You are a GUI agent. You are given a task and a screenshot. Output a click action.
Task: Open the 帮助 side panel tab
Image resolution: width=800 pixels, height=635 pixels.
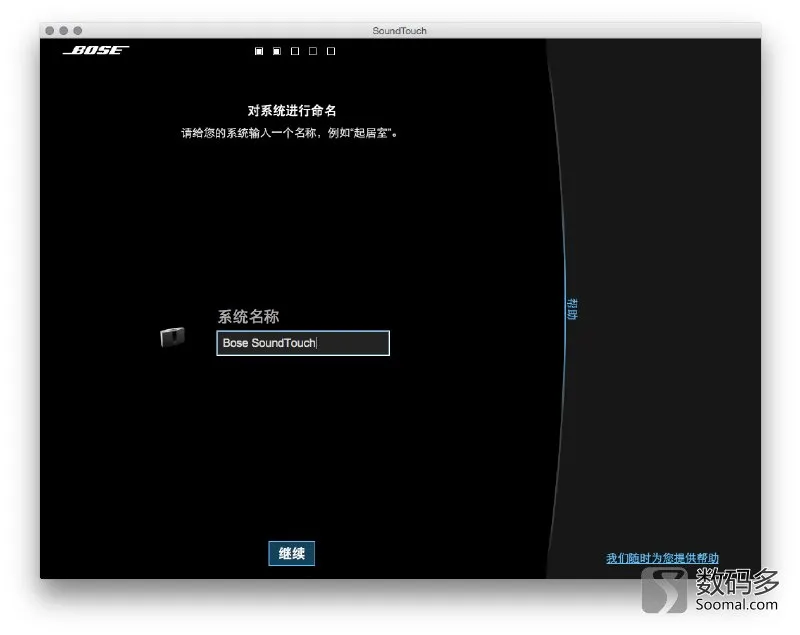click(x=572, y=309)
